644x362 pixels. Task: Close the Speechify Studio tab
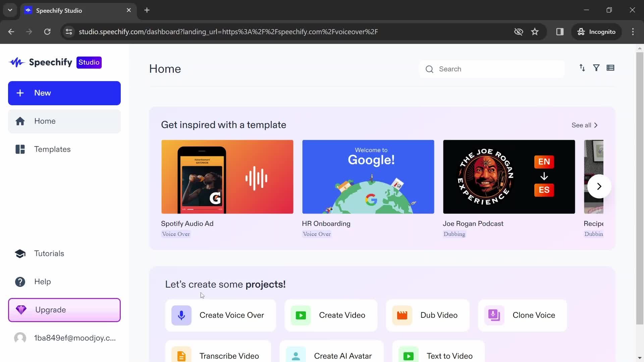(129, 10)
